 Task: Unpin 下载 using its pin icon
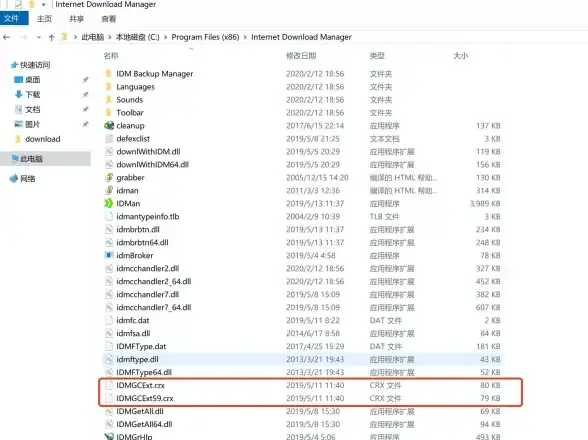coord(86,95)
